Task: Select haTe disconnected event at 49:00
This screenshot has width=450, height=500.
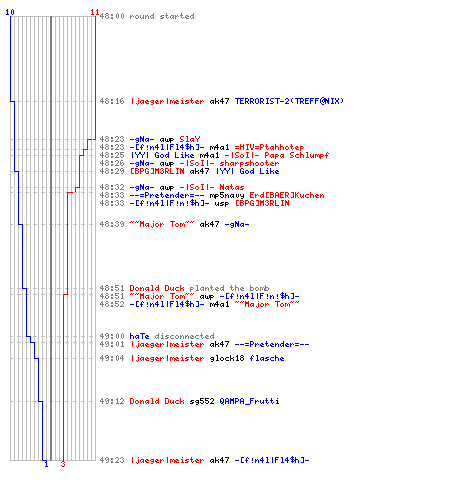Action: [x=172, y=336]
